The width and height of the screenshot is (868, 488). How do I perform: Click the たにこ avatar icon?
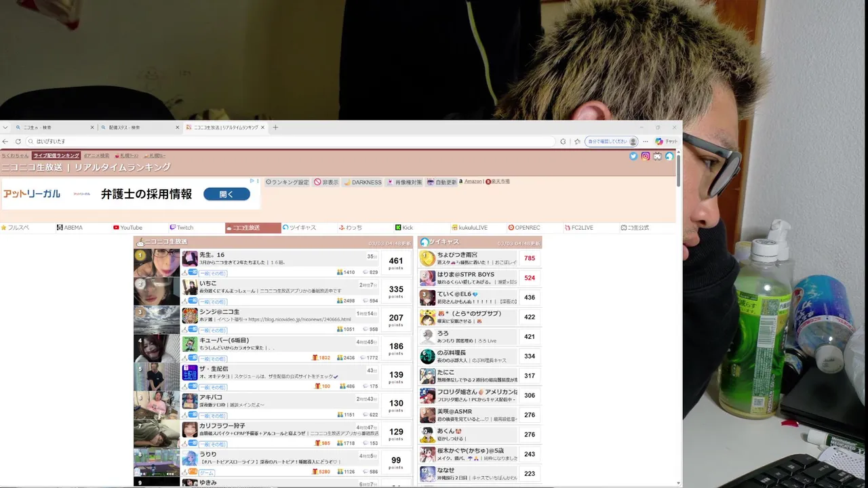[x=427, y=375]
